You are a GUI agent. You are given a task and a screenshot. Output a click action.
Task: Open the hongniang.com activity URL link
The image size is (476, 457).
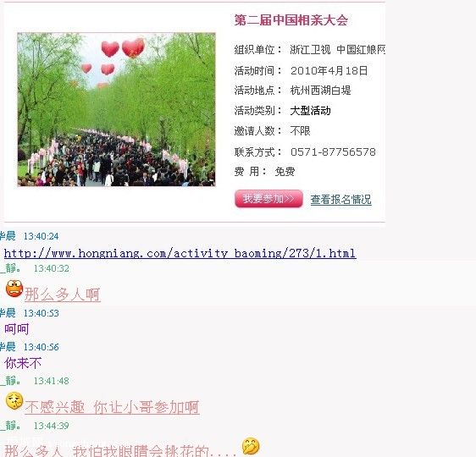tap(180, 253)
